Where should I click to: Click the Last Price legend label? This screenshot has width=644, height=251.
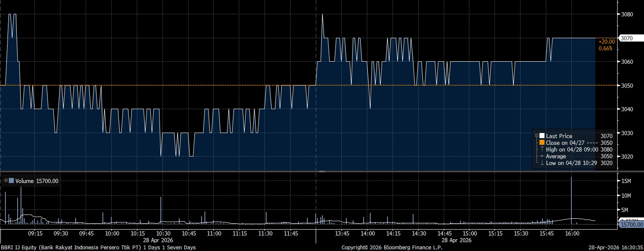coord(559,136)
